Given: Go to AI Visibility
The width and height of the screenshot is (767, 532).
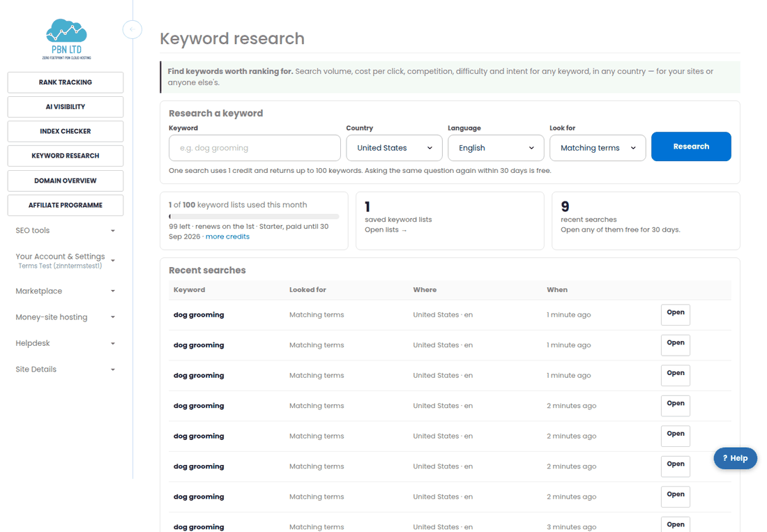Looking at the screenshot, I should pos(66,107).
